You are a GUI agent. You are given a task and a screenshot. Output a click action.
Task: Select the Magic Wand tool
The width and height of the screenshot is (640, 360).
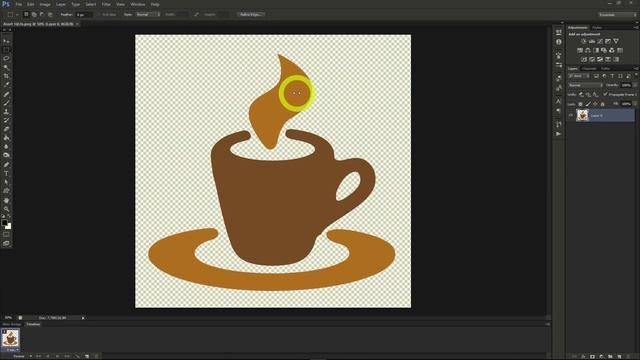click(6, 67)
